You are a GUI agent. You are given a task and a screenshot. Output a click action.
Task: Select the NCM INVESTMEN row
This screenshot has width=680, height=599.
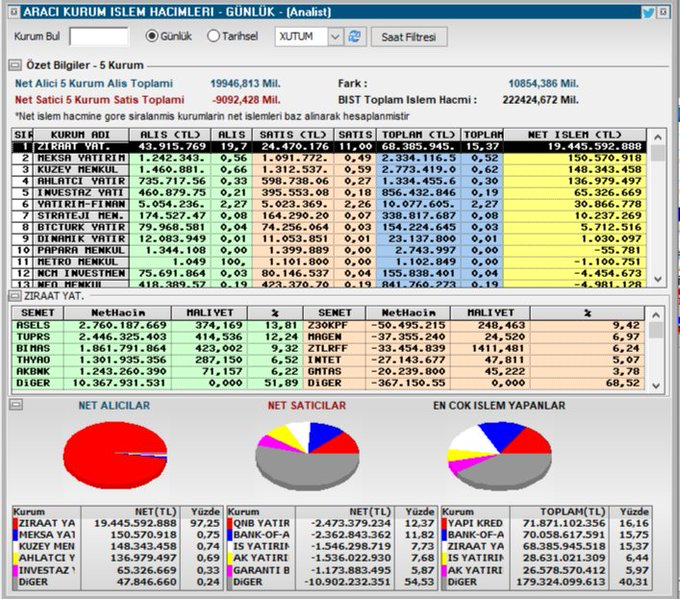pos(329,274)
